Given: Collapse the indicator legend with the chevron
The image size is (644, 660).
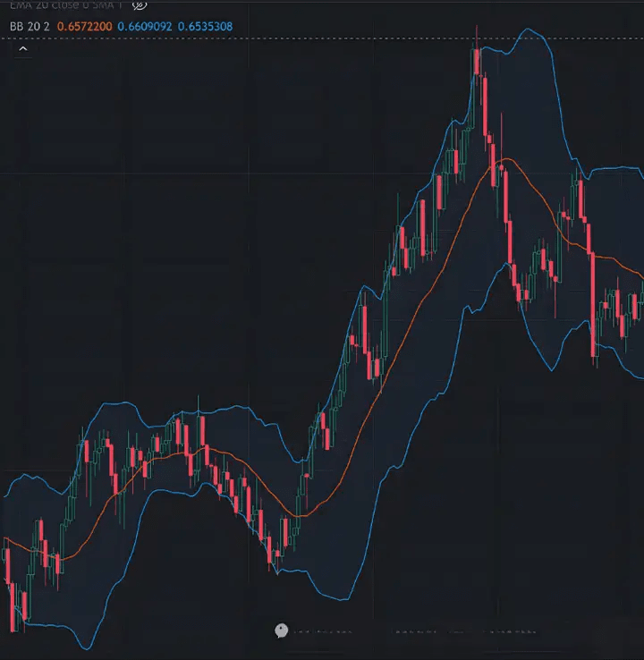Looking at the screenshot, I should pyautogui.click(x=23, y=49).
